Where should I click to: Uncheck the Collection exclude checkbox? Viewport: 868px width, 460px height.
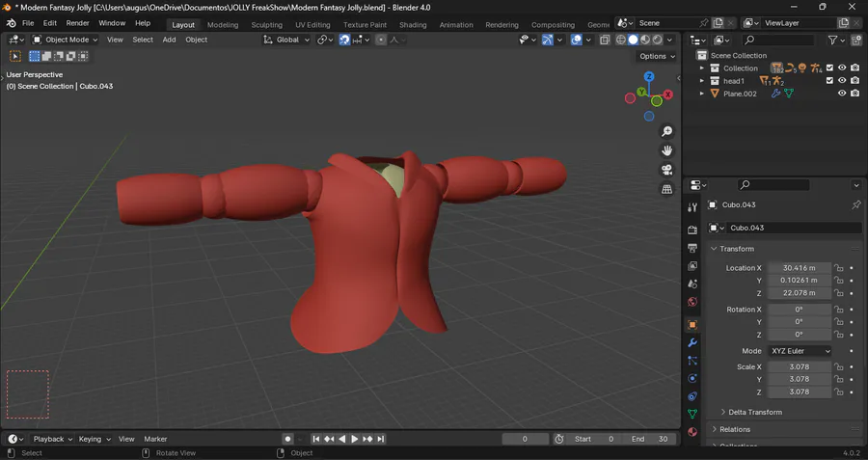pyautogui.click(x=829, y=68)
